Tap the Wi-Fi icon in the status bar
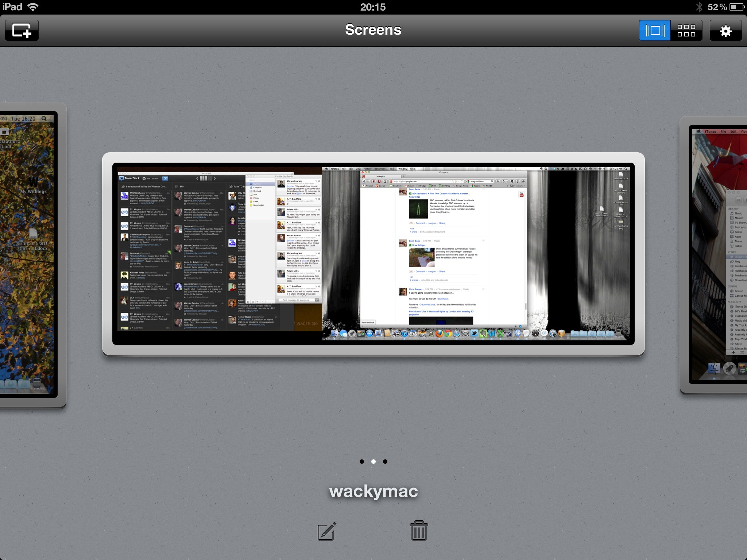 (x=33, y=7)
